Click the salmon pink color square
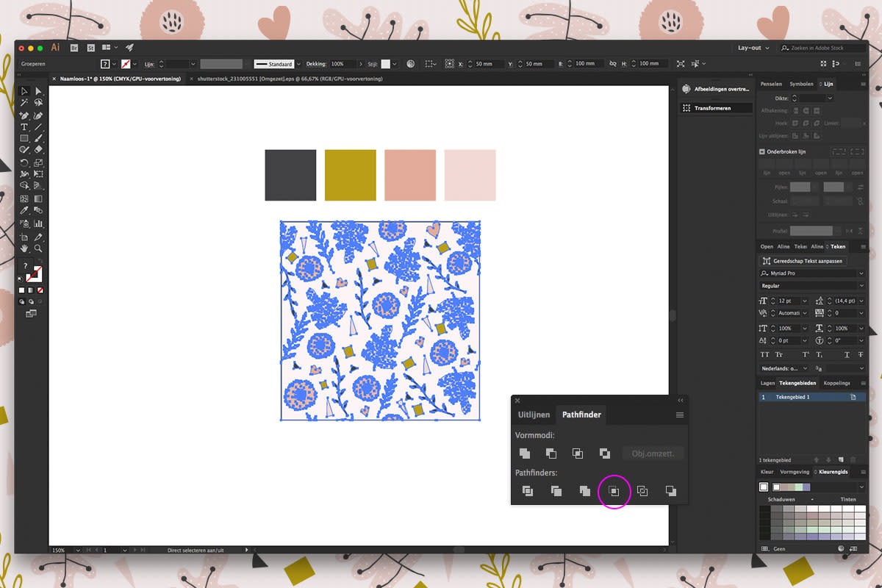Viewport: 882px width, 588px height. (x=410, y=175)
